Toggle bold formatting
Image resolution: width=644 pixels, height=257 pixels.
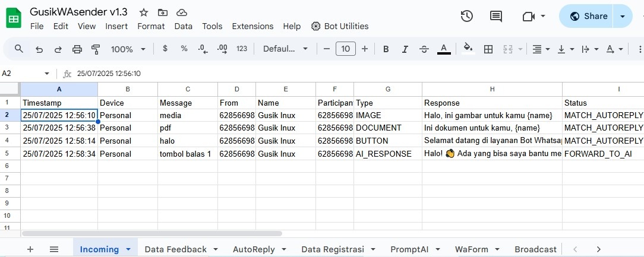[x=386, y=49]
